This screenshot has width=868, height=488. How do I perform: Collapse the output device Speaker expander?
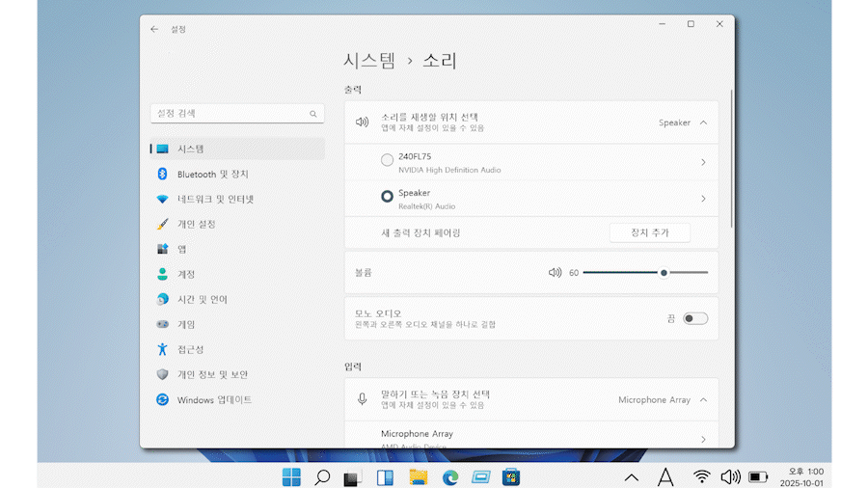(x=703, y=122)
